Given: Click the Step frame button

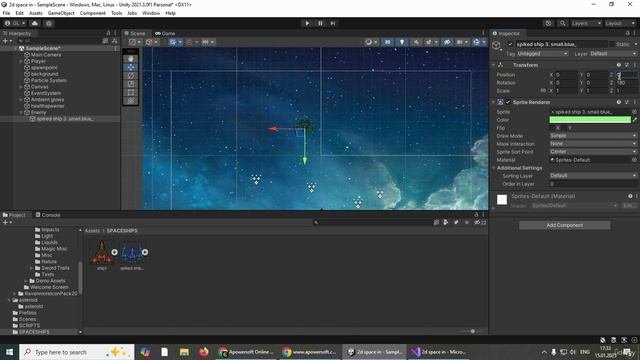Looking at the screenshot, I should tap(333, 23).
